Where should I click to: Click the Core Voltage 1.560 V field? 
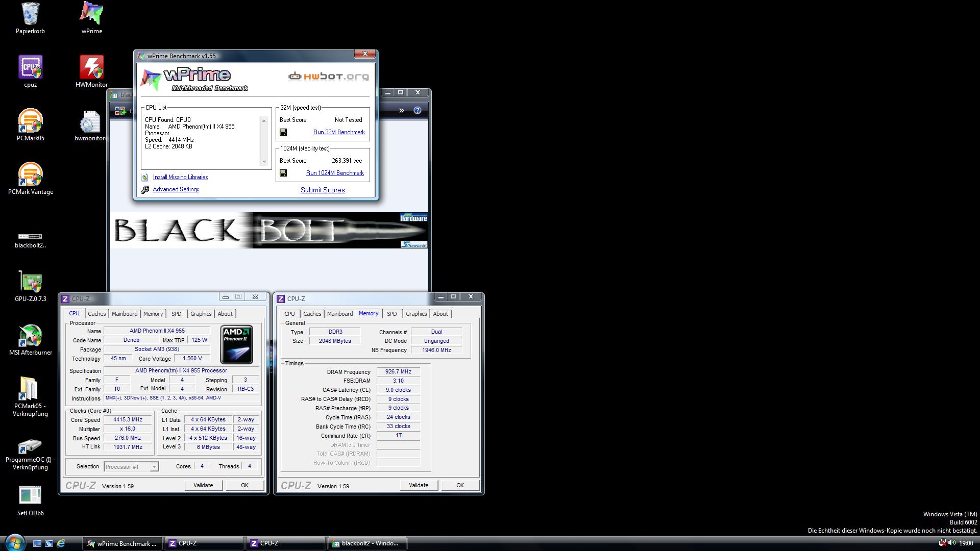[x=192, y=359]
